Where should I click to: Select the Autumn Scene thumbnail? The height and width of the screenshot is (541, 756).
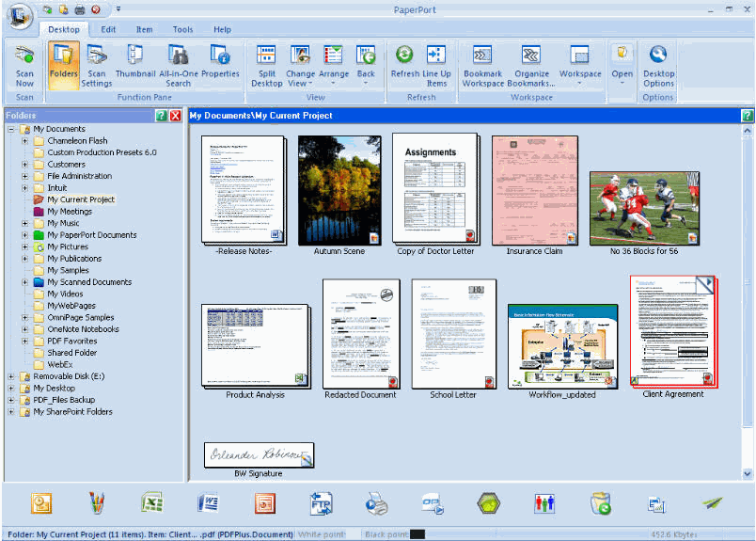coord(339,191)
